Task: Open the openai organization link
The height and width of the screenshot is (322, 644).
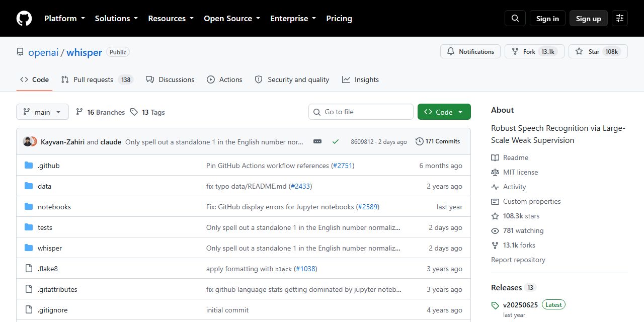Action: pyautogui.click(x=43, y=52)
